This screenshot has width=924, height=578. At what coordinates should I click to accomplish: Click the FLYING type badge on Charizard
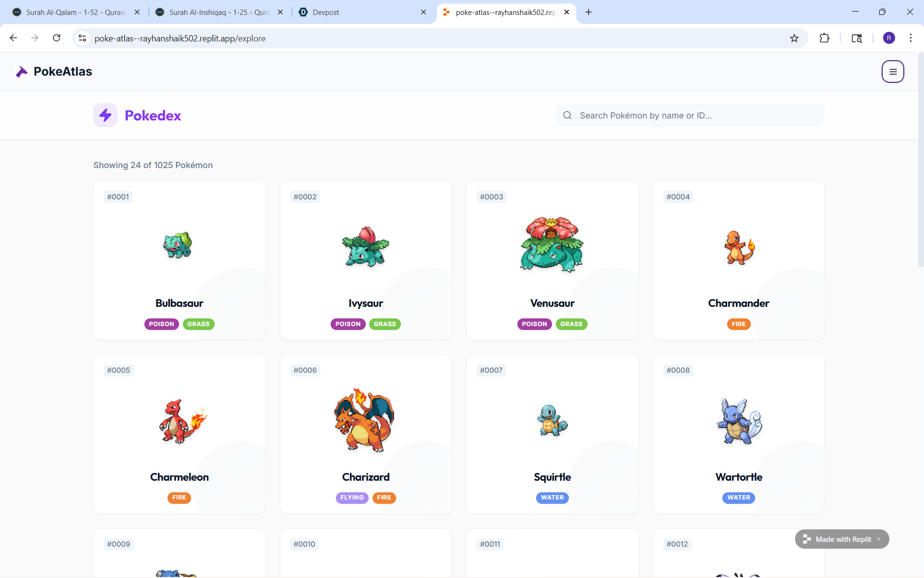click(352, 498)
